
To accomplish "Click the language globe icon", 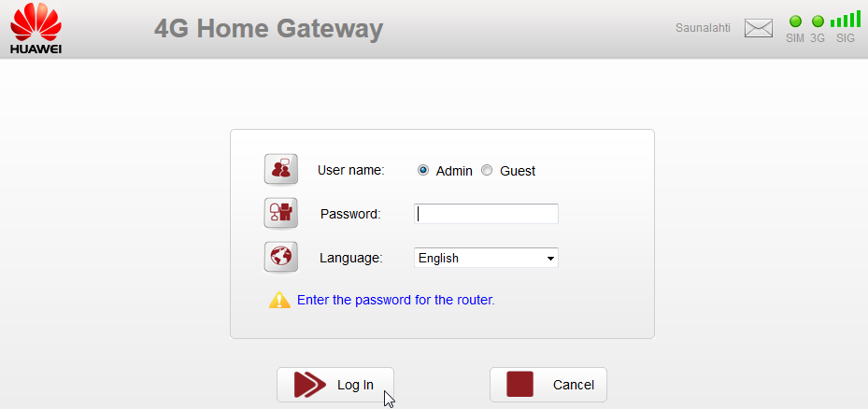I will pyautogui.click(x=281, y=257).
